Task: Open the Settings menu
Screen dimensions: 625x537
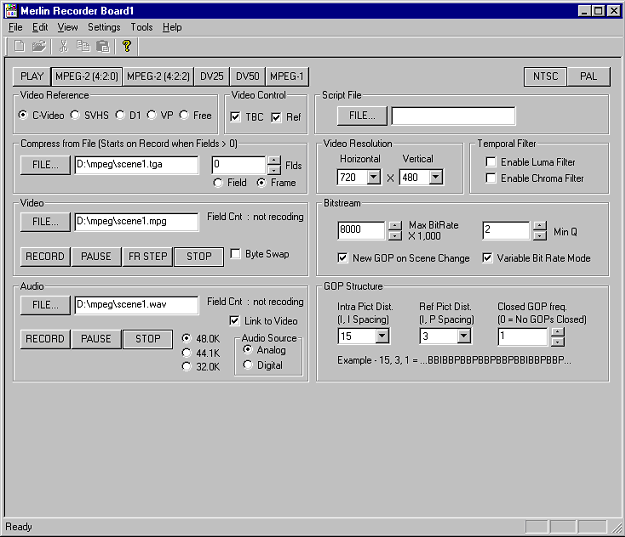Action: pos(104,27)
